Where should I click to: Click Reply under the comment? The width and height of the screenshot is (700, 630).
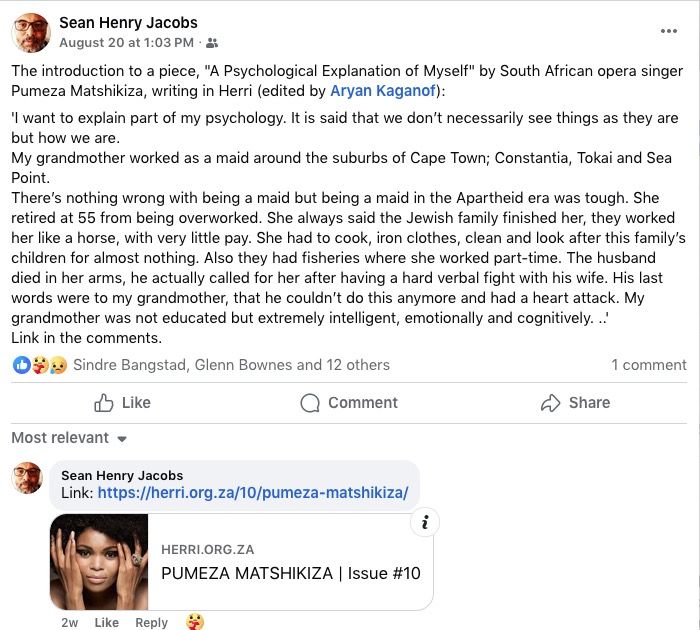click(x=151, y=622)
